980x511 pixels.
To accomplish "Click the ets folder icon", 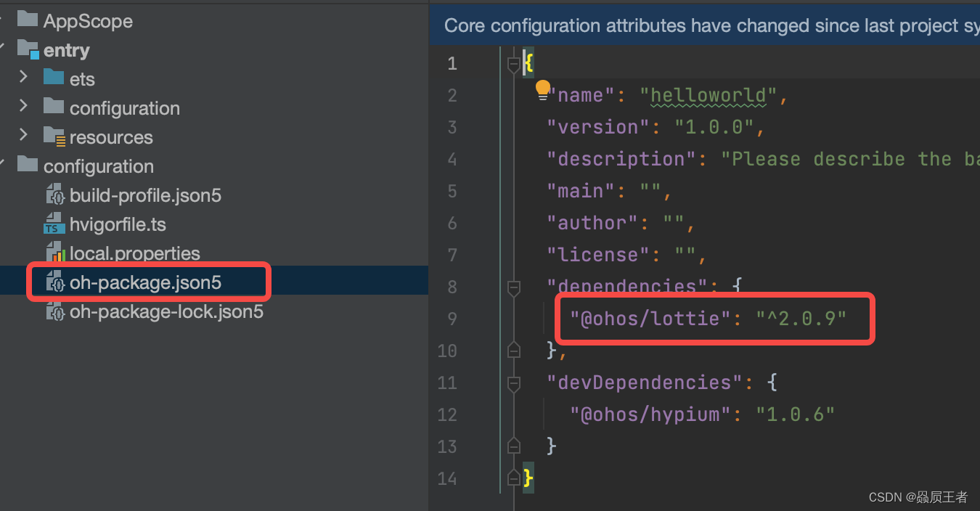I will (53, 77).
